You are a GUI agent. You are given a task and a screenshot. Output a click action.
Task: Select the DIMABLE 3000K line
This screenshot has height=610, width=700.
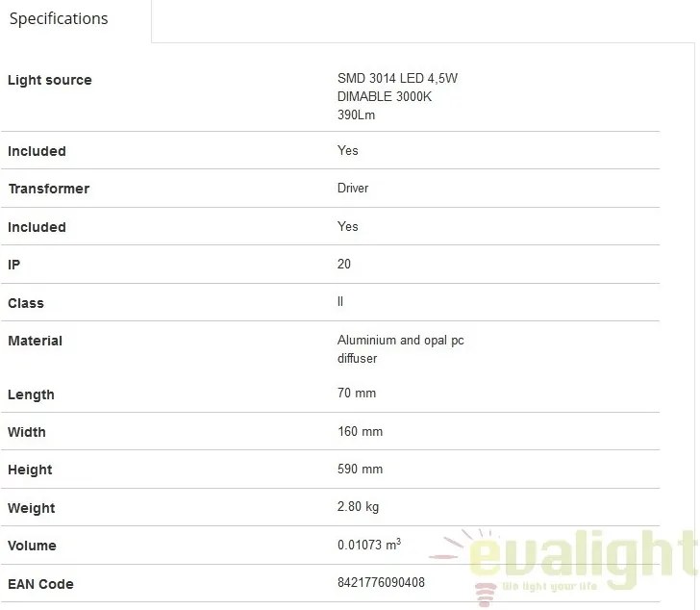coord(385,96)
